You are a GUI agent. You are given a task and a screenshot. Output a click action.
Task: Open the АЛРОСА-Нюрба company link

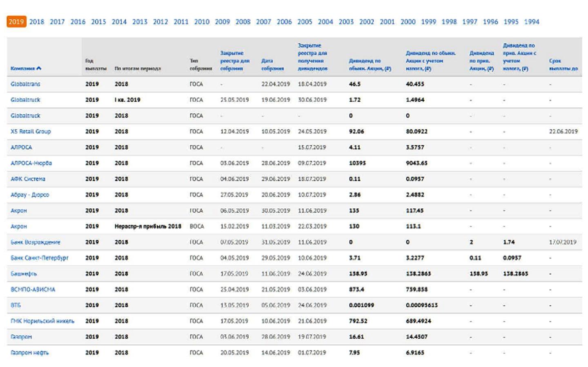pyautogui.click(x=31, y=163)
